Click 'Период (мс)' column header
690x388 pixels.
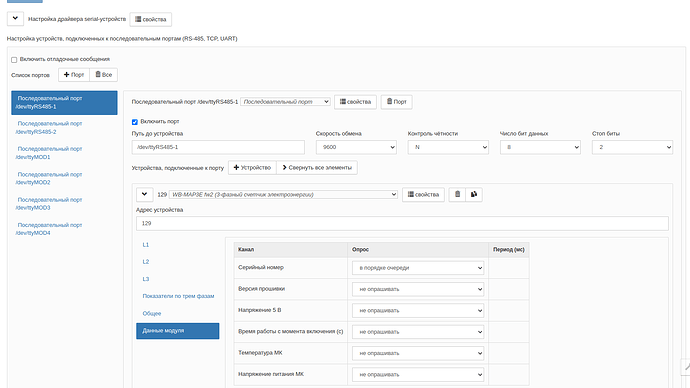(x=509, y=249)
